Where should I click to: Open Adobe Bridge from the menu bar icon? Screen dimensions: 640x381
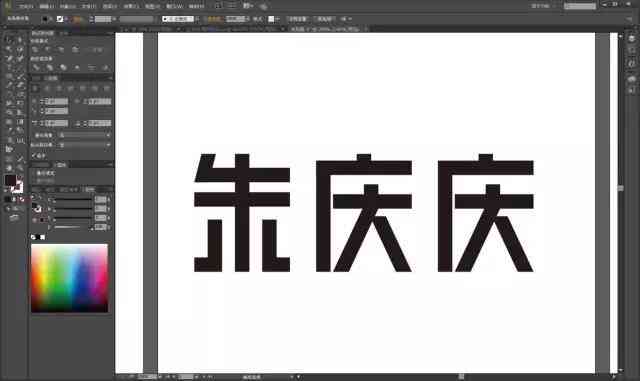click(x=219, y=6)
